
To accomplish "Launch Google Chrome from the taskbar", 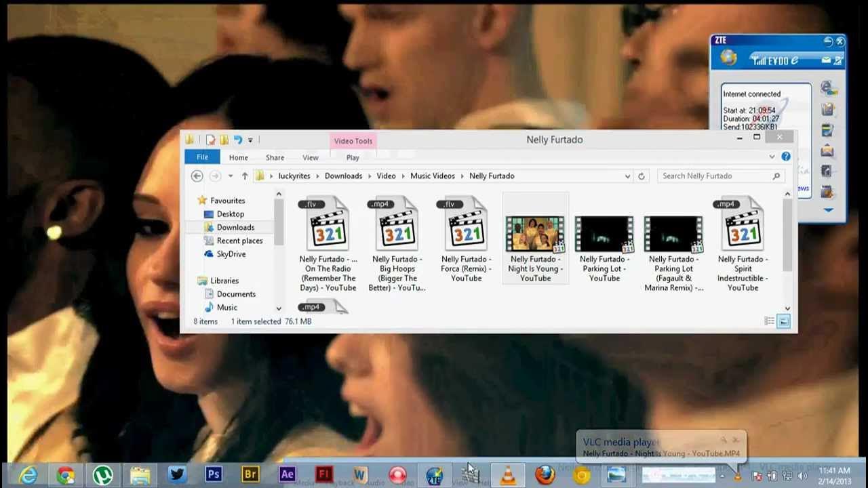I will coord(65,475).
